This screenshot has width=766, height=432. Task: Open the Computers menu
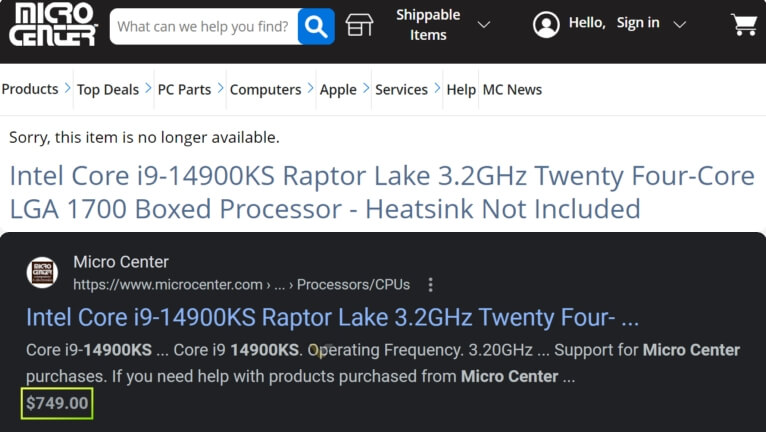click(x=265, y=90)
